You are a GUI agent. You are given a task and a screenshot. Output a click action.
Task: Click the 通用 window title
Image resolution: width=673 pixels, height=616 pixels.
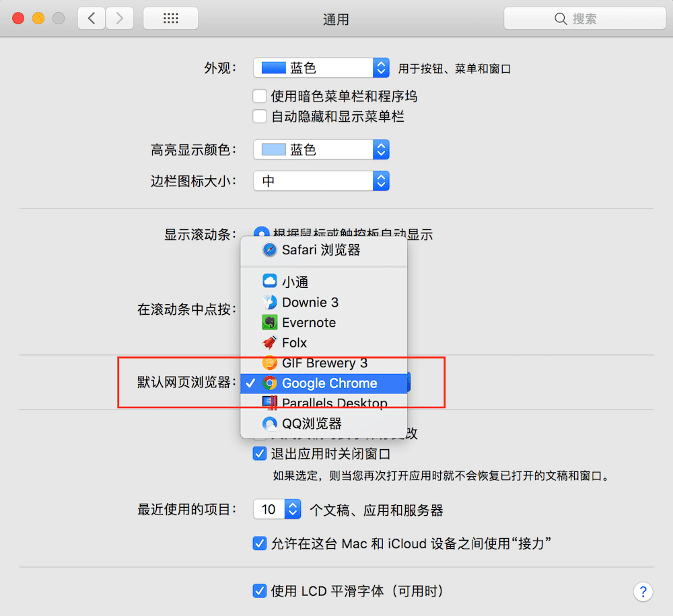click(336, 20)
